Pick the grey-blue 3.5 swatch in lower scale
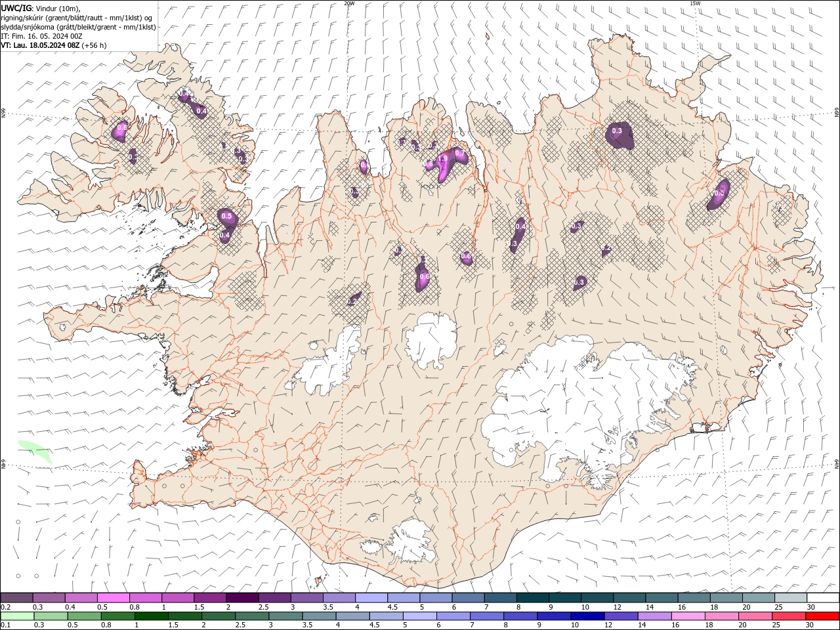Screen dimensions: 840x630 [319, 616]
